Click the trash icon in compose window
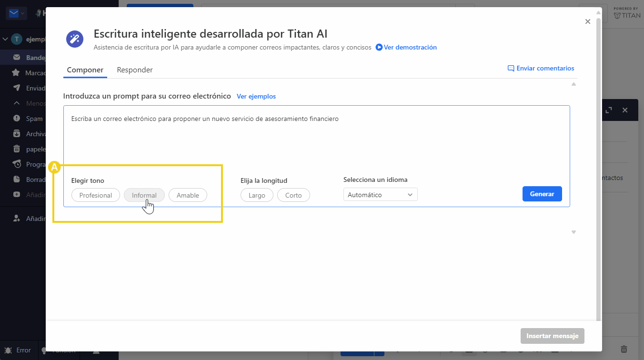This screenshot has height=360, width=644. (624, 350)
